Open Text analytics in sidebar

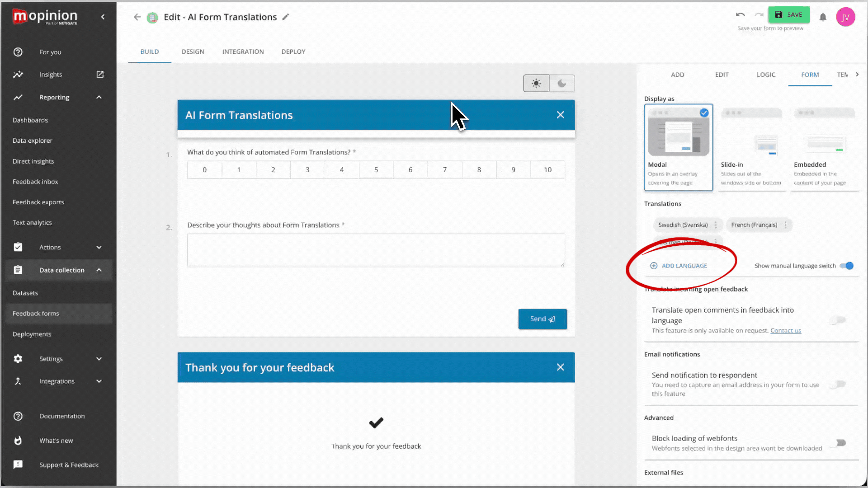pyautogui.click(x=32, y=223)
